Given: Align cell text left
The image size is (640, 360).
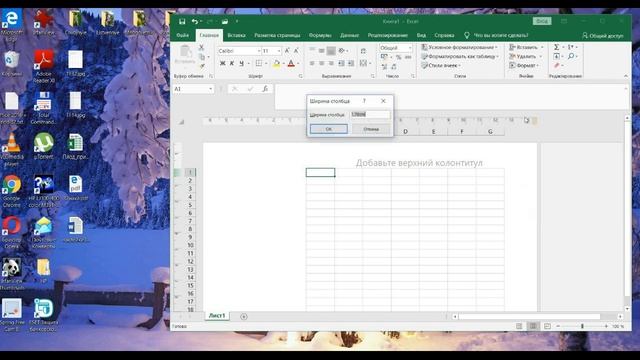Looking at the screenshot, I should tap(312, 63).
